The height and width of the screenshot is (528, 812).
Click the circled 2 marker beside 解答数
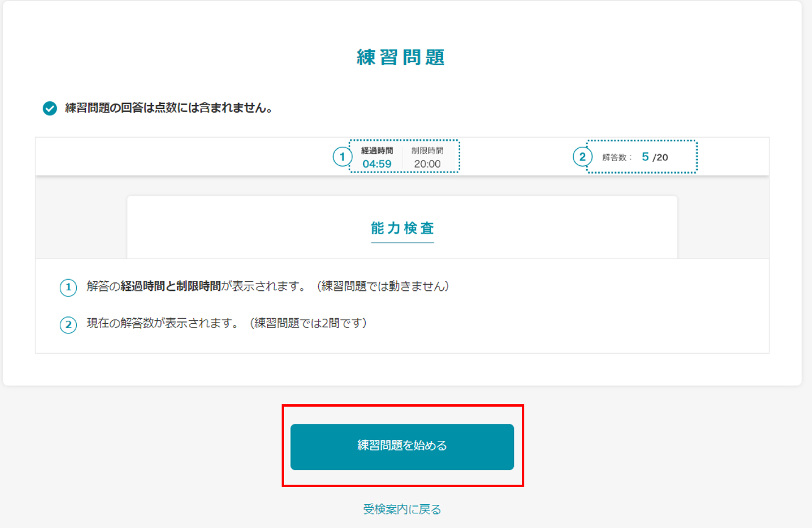(582, 157)
